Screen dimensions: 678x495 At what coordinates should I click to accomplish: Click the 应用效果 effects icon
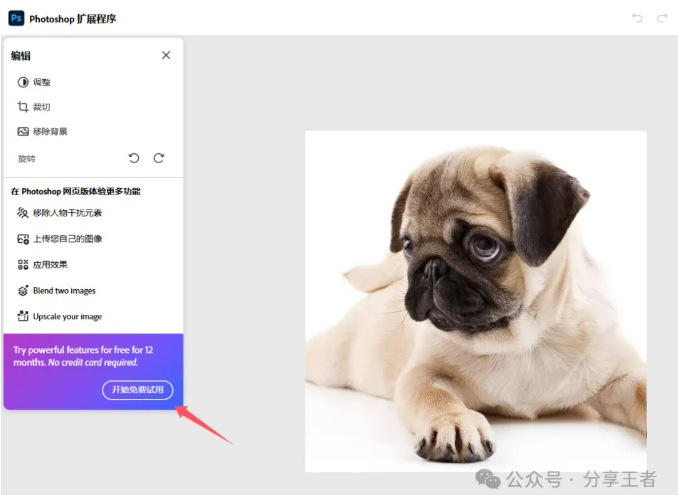point(23,265)
